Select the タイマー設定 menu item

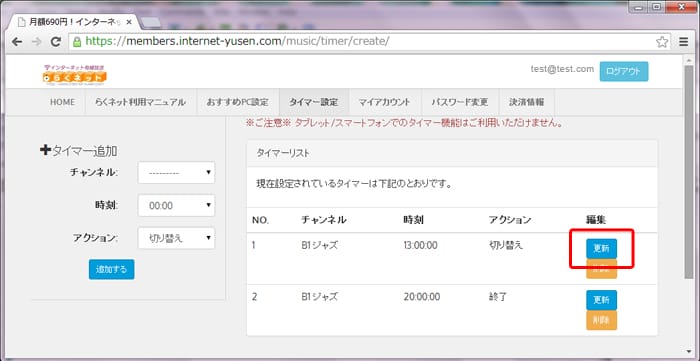[314, 102]
